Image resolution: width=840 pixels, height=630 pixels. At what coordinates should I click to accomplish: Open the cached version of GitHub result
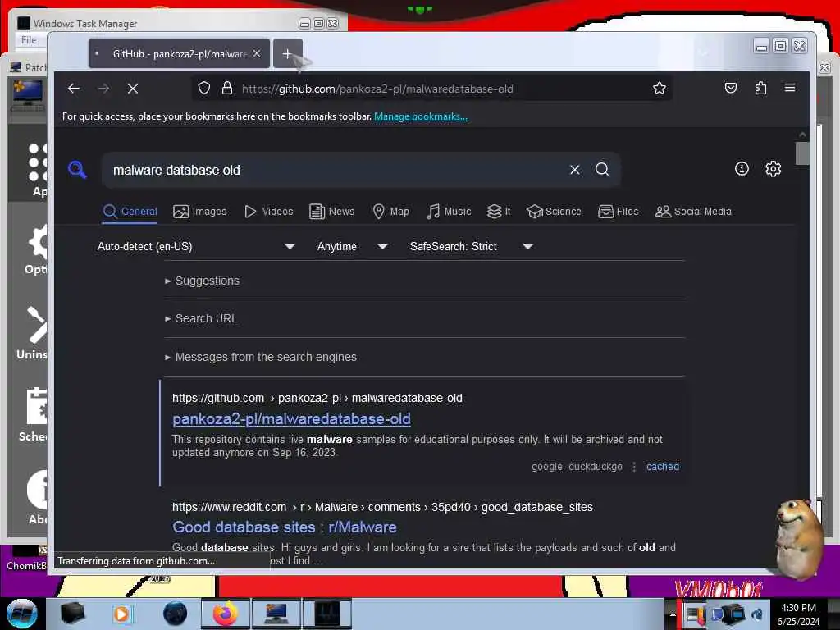[663, 467]
